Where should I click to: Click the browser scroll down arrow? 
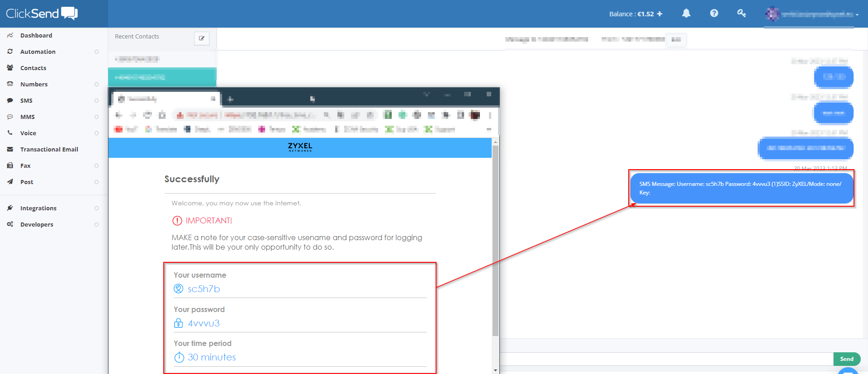(496, 370)
